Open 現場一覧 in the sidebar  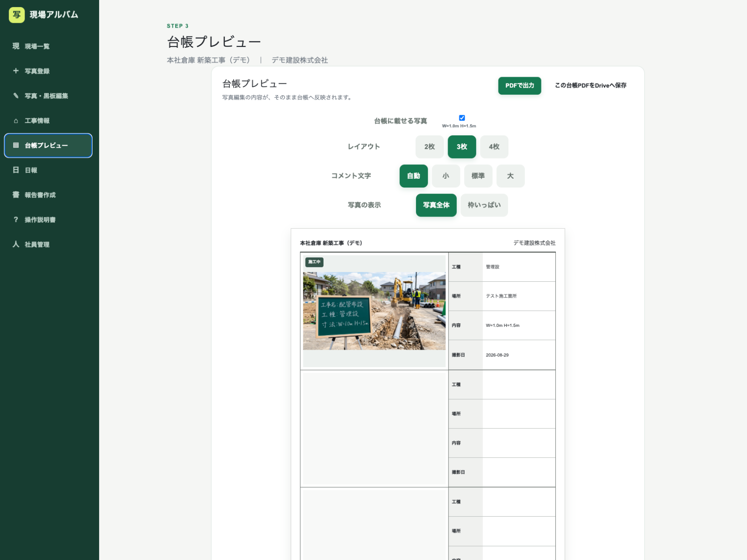click(x=48, y=46)
